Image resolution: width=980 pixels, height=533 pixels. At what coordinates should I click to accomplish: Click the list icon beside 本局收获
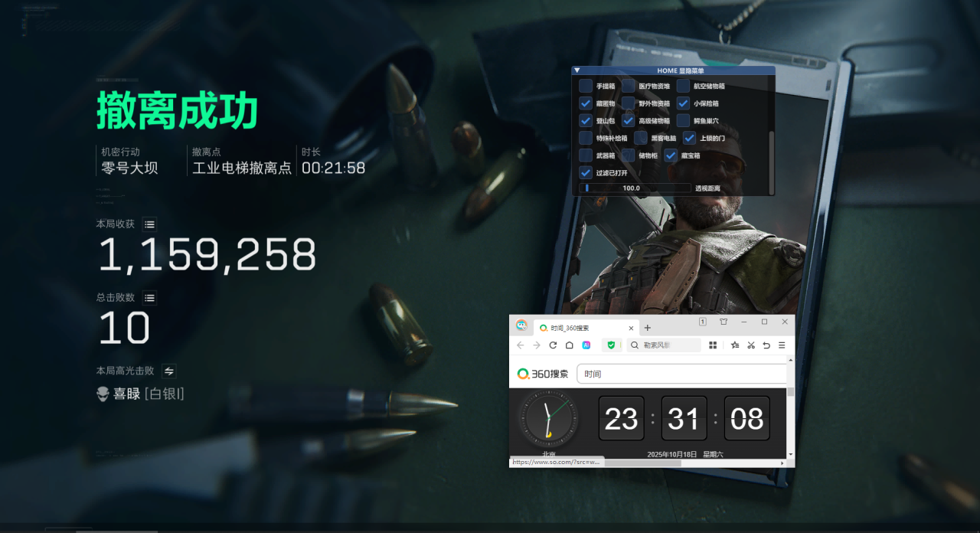tap(149, 224)
